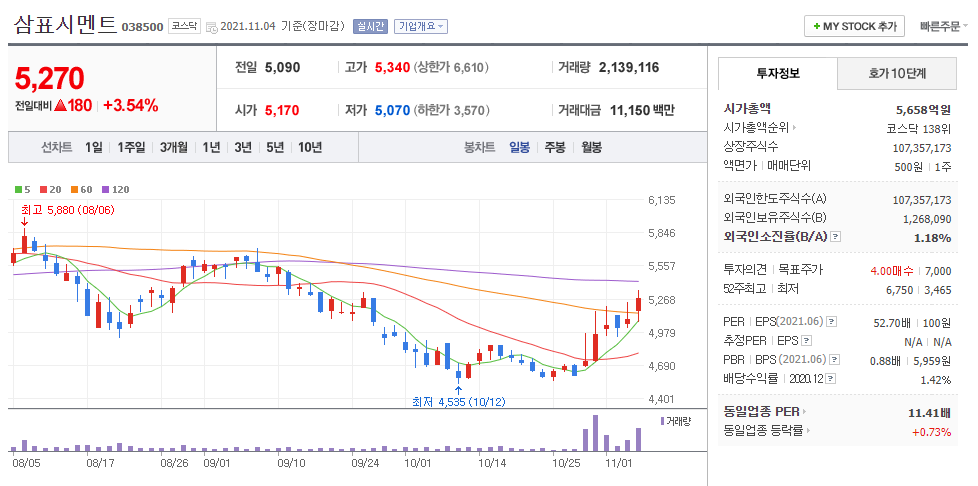Click the 4.00매수 investment opinion

pos(892,271)
